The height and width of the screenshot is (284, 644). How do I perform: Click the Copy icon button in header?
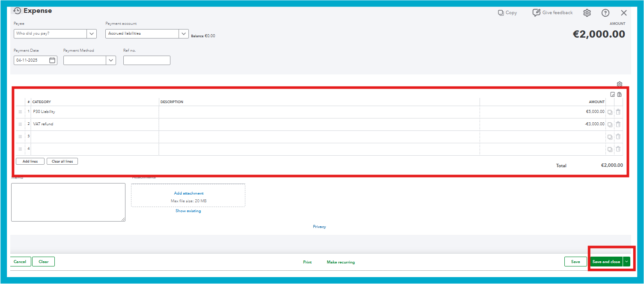[507, 13]
